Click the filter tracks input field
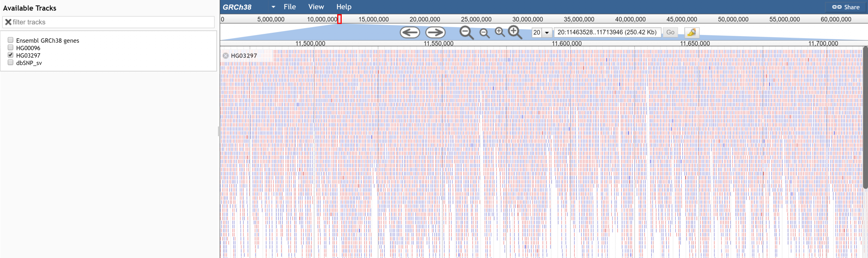This screenshot has width=868, height=258. (x=108, y=22)
